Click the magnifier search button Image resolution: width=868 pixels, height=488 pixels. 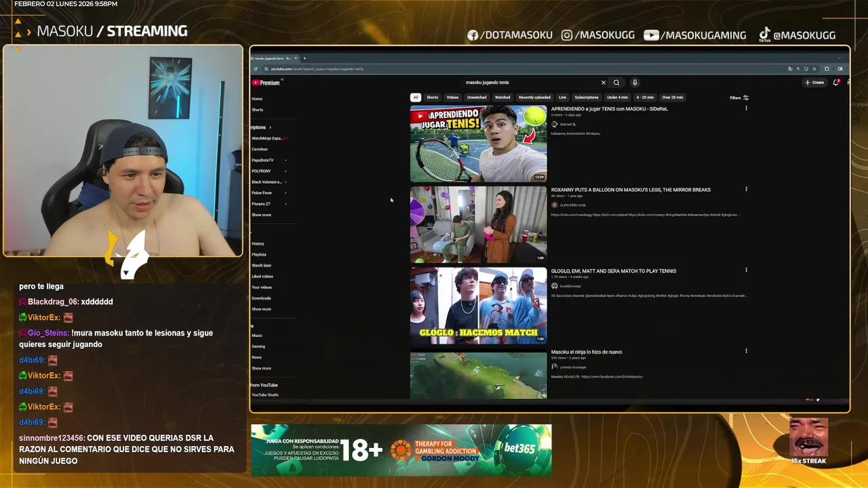[x=616, y=83]
